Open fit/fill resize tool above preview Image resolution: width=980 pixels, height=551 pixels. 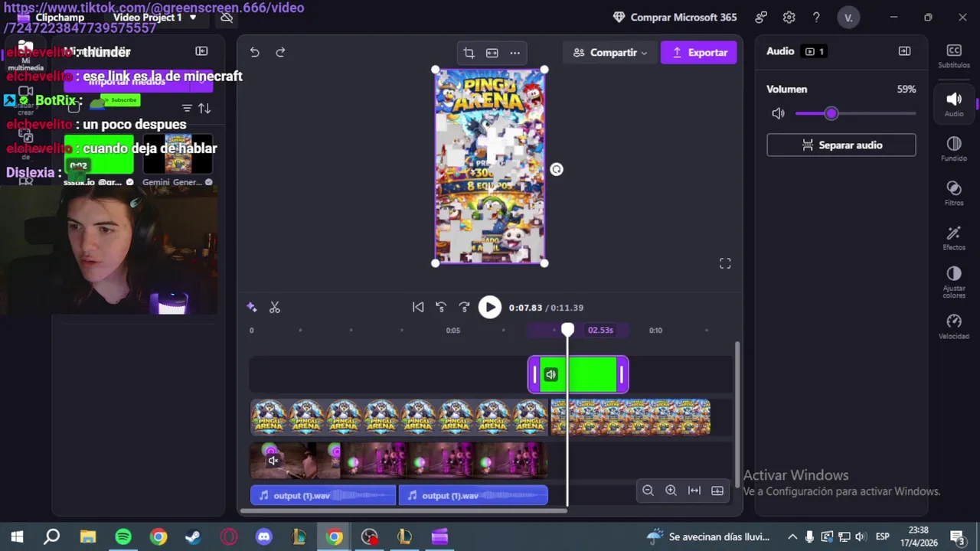pos(492,53)
